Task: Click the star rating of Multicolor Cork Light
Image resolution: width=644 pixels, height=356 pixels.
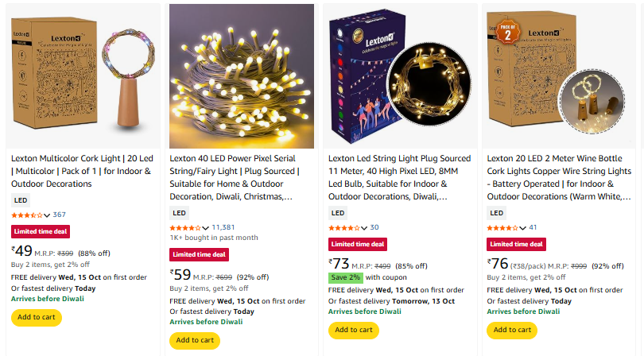Action: coord(26,215)
